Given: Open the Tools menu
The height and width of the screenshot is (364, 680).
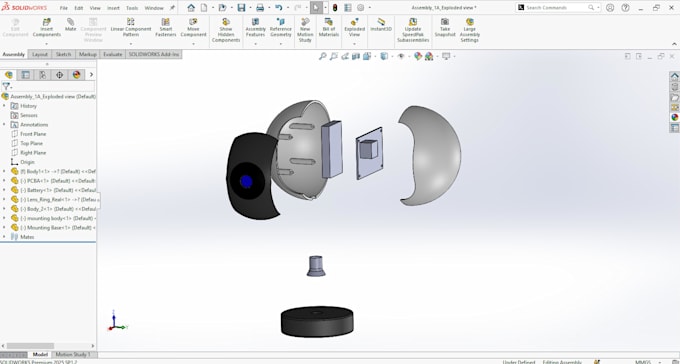Looking at the screenshot, I should [132, 8].
